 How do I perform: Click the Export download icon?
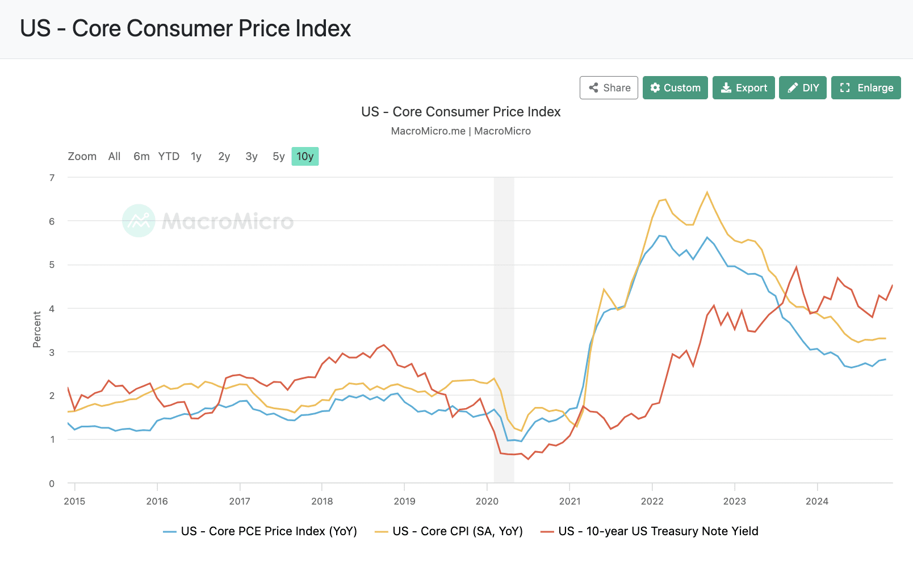(726, 88)
